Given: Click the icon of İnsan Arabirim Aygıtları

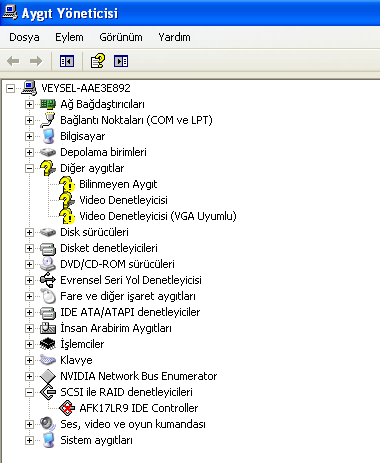Looking at the screenshot, I should tap(48, 328).
